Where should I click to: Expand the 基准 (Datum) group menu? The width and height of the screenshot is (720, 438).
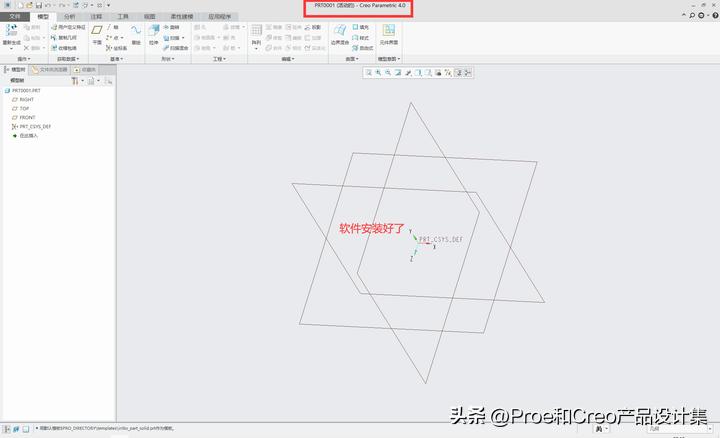[x=117, y=59]
